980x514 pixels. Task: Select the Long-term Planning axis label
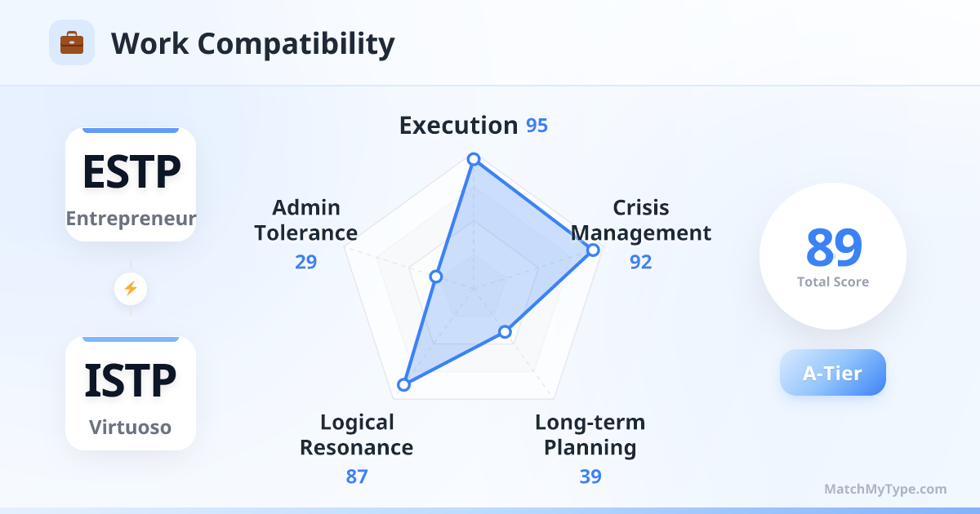(590, 435)
